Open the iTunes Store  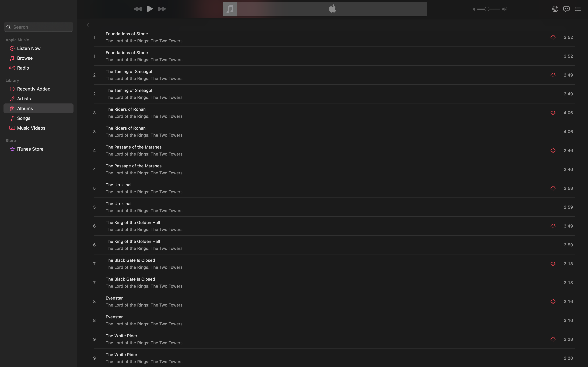click(x=30, y=149)
